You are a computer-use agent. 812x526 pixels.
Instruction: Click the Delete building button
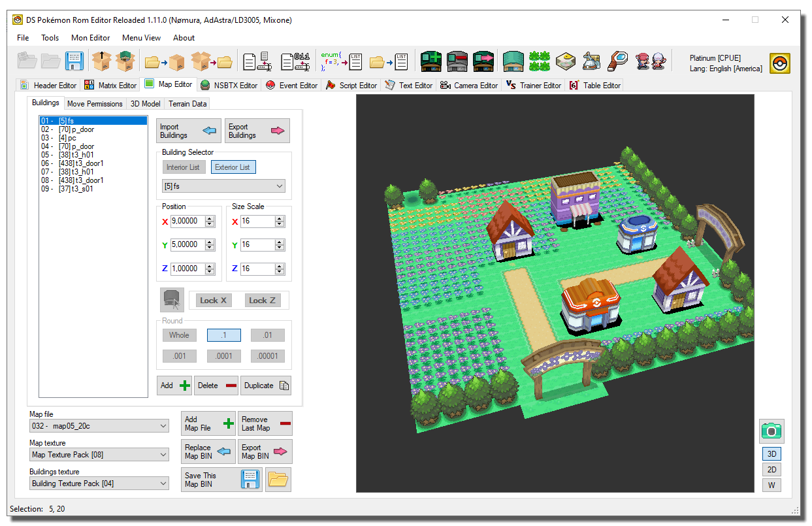pyautogui.click(x=216, y=386)
